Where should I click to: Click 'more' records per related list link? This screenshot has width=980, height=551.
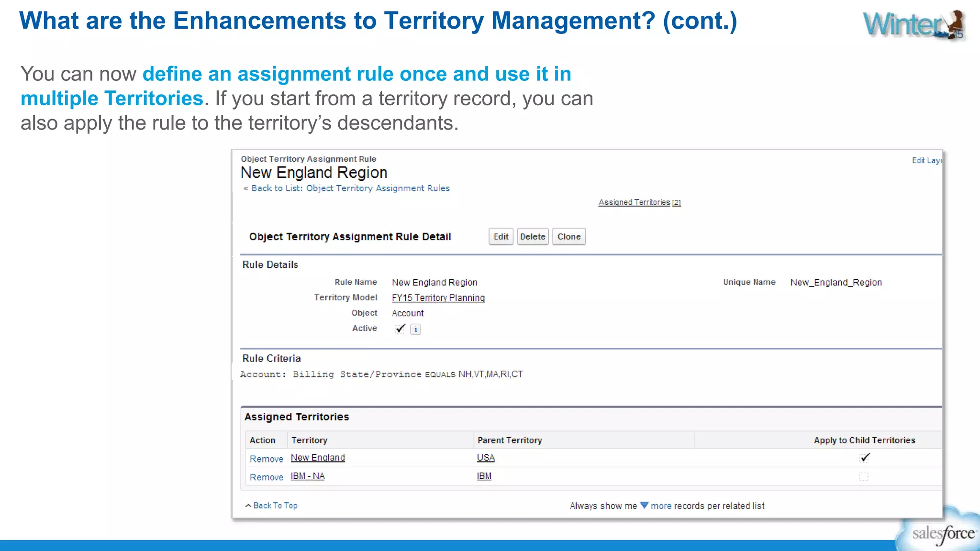661,506
